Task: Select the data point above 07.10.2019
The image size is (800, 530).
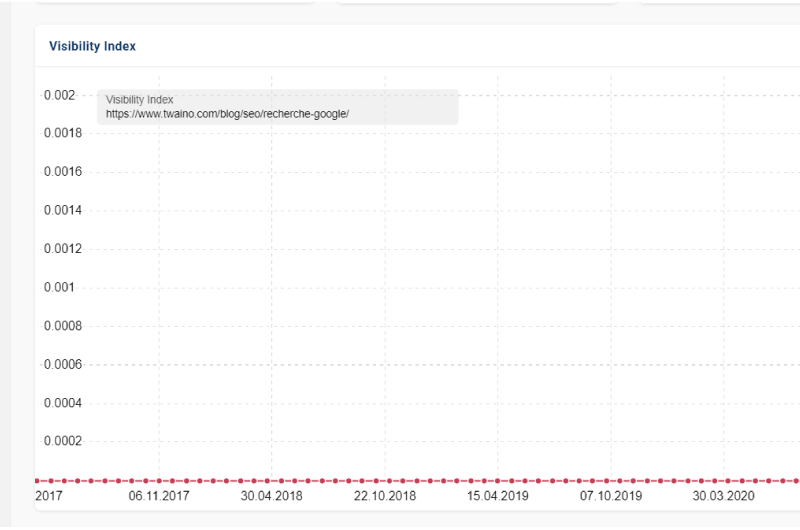Action: tap(606, 481)
